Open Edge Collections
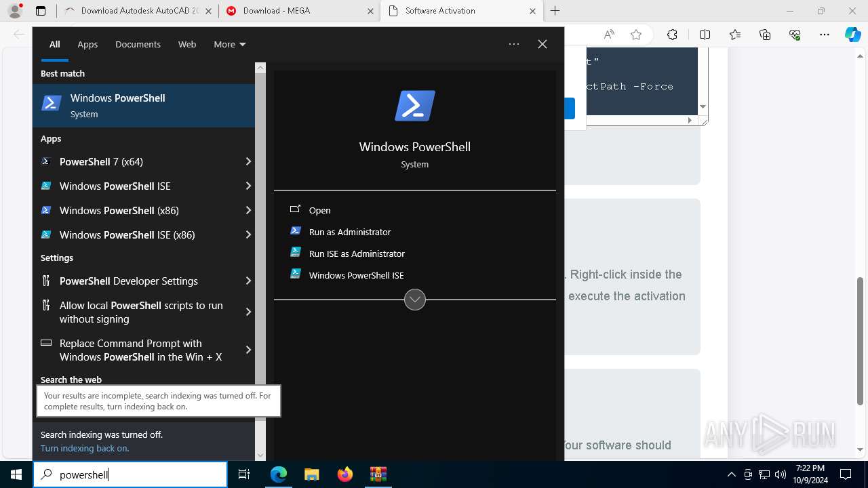 pyautogui.click(x=765, y=35)
